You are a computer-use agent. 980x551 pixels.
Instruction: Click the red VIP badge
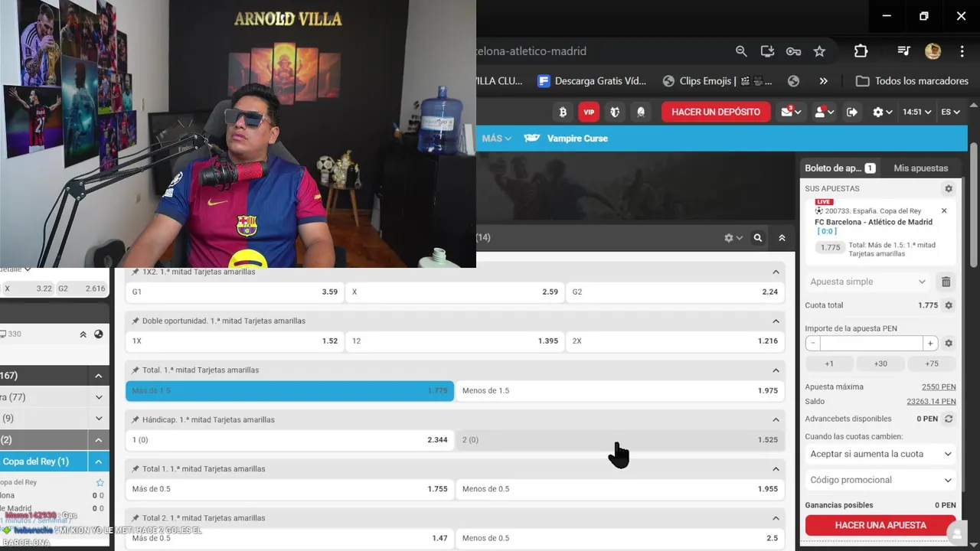[x=589, y=112]
